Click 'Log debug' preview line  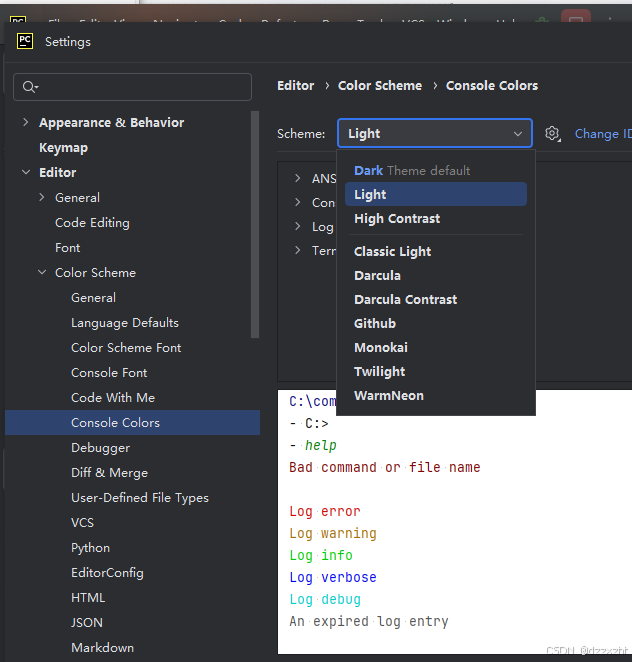coord(325,599)
